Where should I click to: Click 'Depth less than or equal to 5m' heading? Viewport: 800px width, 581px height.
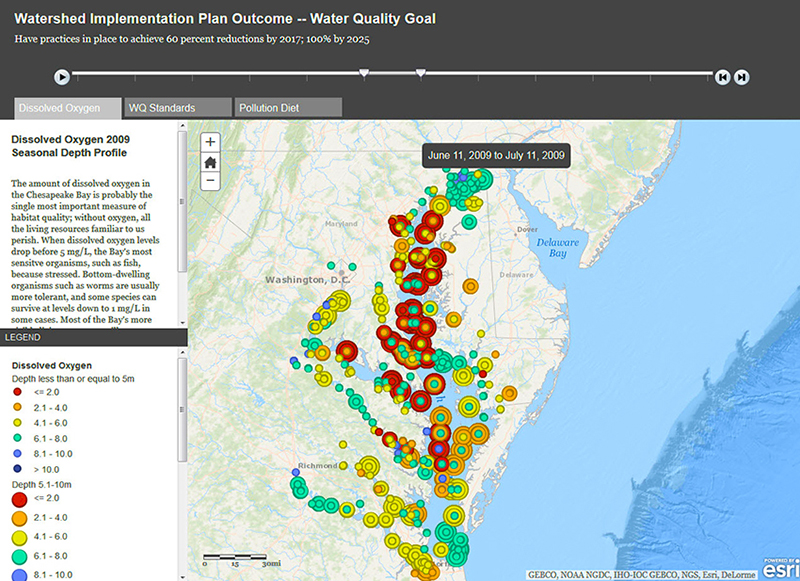click(73, 379)
